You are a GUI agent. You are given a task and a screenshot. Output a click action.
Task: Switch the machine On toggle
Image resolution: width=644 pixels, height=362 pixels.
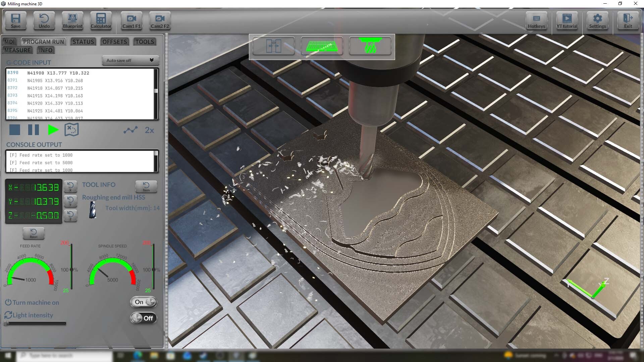pyautogui.click(x=143, y=302)
